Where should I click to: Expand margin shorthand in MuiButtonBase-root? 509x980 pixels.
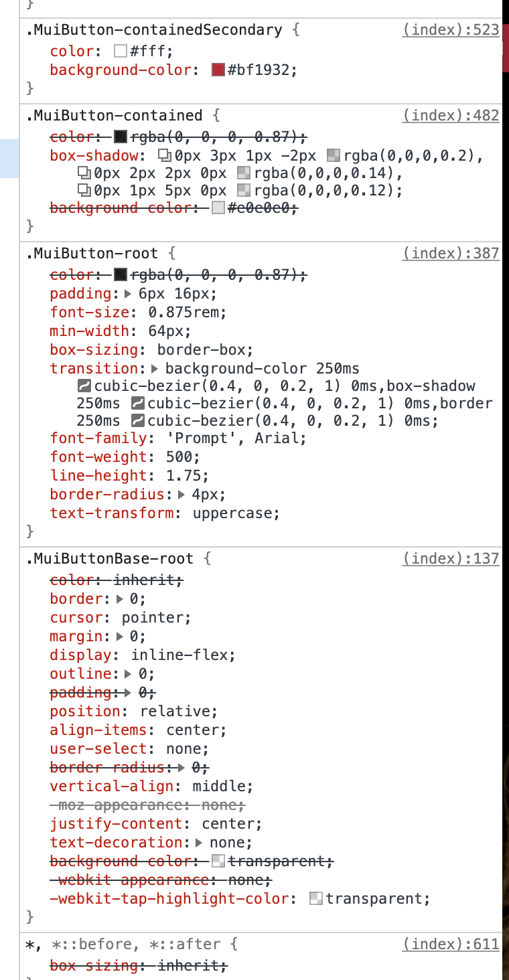pyautogui.click(x=120, y=636)
